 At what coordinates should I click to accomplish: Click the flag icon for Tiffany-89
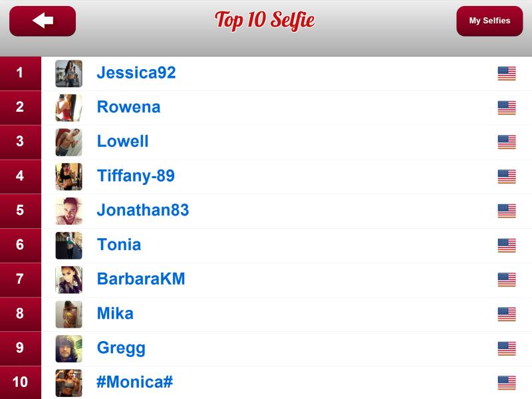507,176
